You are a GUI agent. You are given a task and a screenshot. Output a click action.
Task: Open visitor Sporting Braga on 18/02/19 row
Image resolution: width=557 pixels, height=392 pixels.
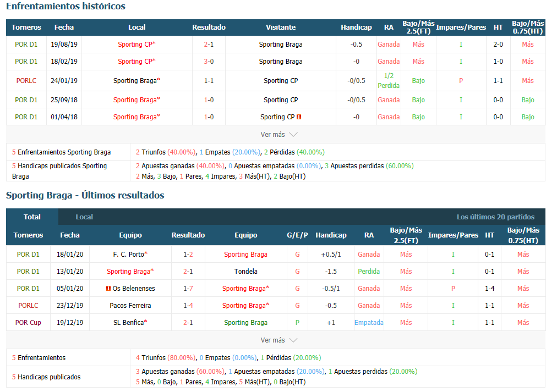coord(281,62)
